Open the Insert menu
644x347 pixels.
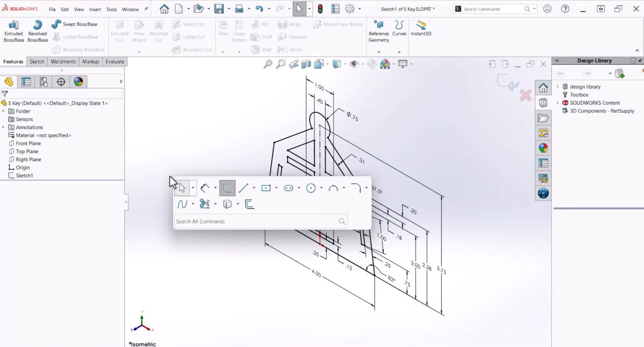pos(95,9)
